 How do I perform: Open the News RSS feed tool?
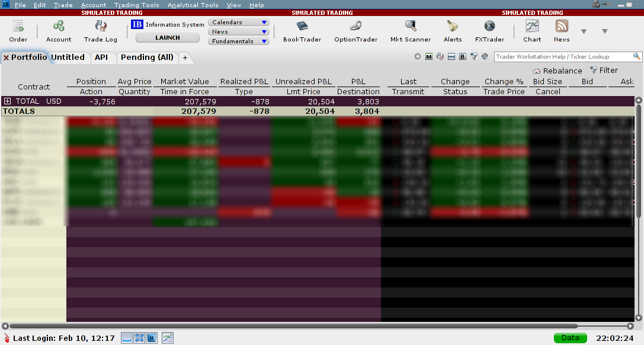tap(562, 31)
